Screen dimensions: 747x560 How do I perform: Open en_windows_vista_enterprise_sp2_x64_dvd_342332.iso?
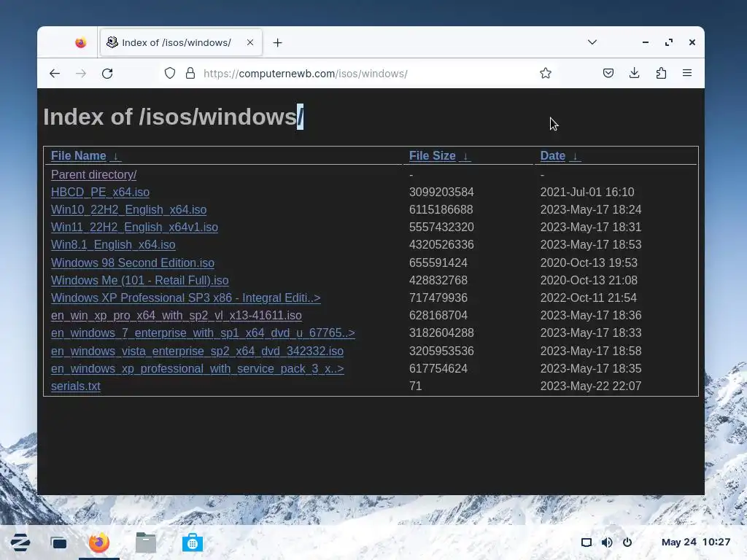pos(197,351)
